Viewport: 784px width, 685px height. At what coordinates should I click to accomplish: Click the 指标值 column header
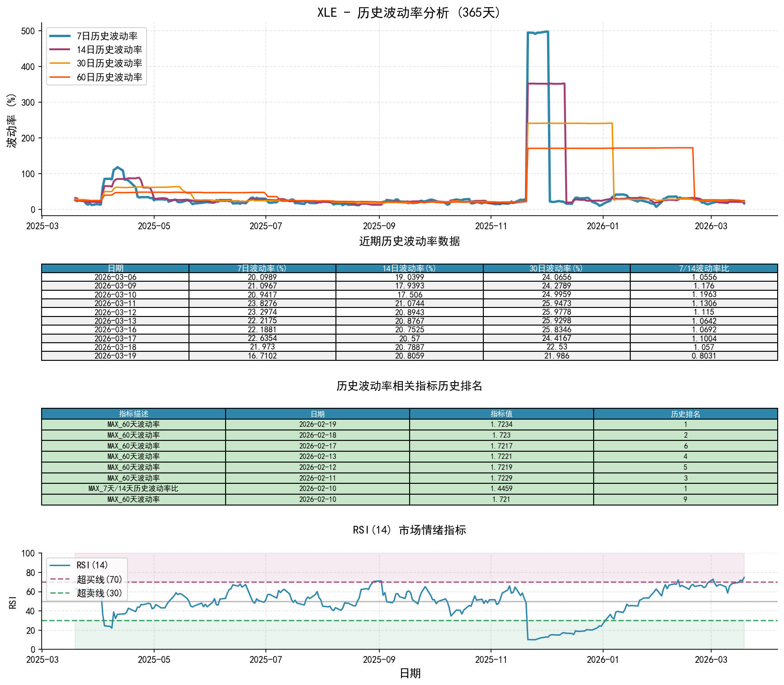[501, 414]
